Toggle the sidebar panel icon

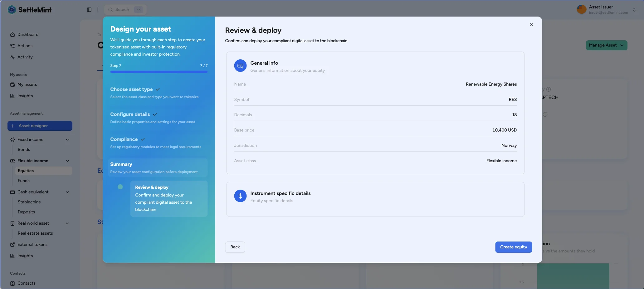pyautogui.click(x=89, y=10)
